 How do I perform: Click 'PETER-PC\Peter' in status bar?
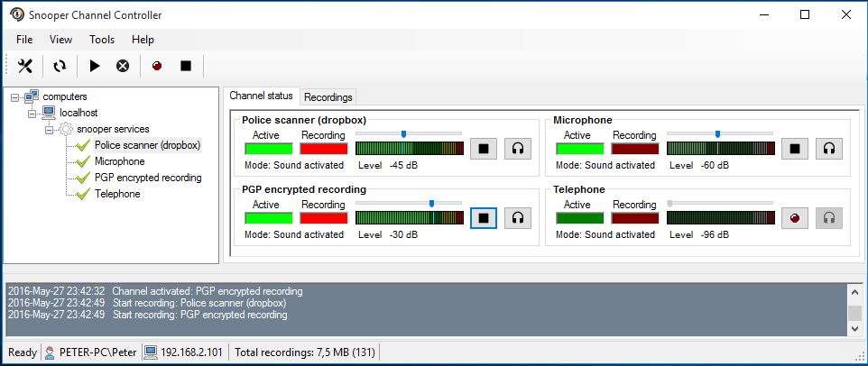[x=98, y=352]
